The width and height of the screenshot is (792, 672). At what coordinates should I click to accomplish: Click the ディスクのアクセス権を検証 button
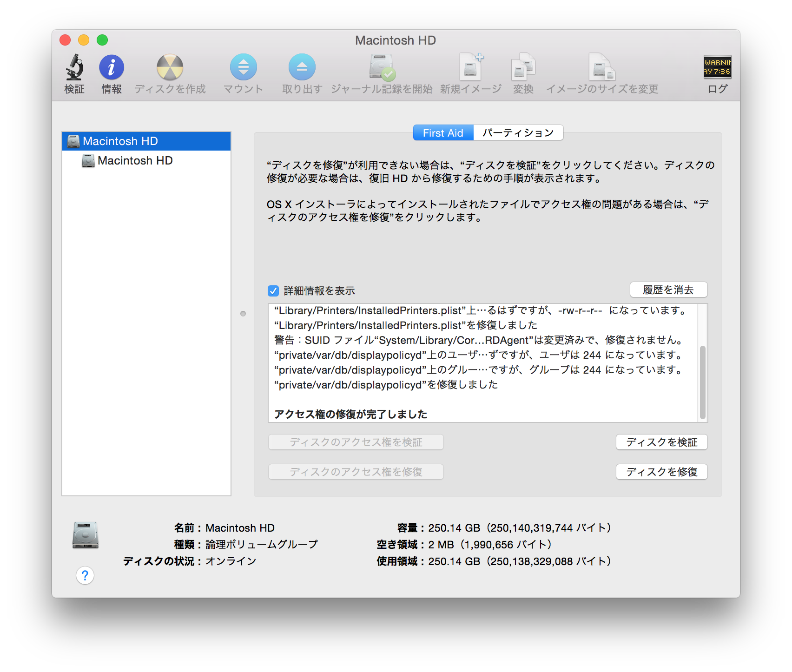point(356,442)
